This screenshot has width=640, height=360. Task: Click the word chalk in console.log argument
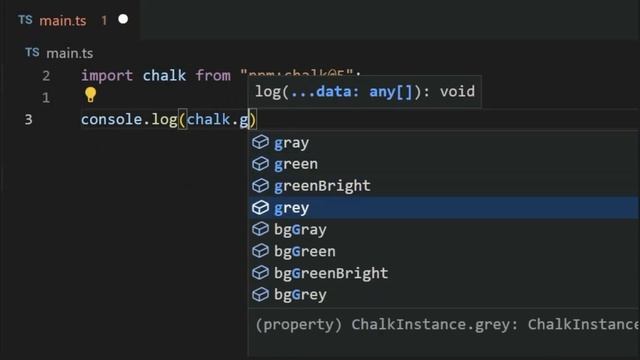coord(209,120)
